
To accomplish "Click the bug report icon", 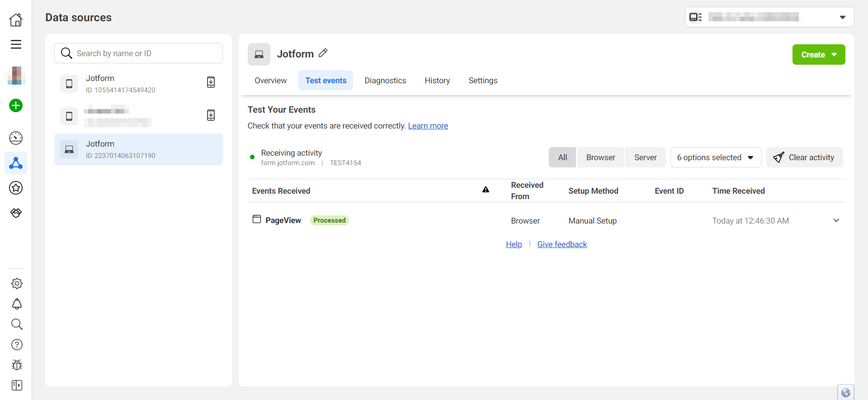I will pos(17,365).
